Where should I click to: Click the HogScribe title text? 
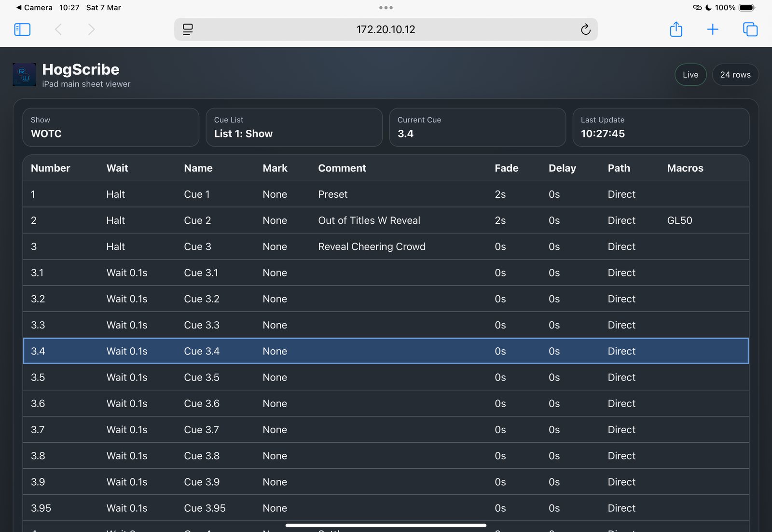81,69
